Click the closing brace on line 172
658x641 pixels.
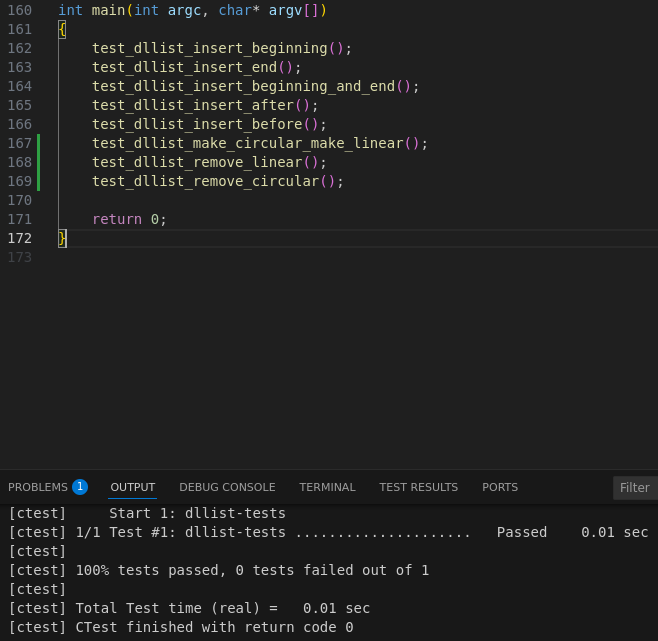click(62, 238)
